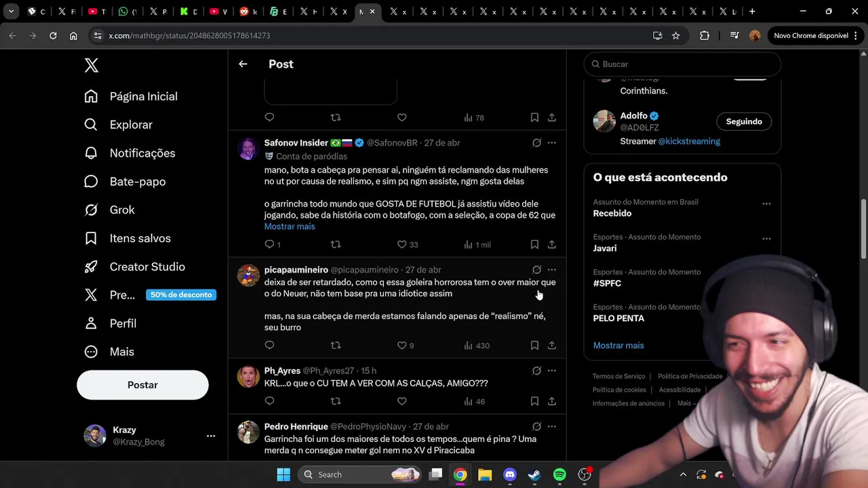
Task: Open Perfil in the sidebar
Action: 110,323
